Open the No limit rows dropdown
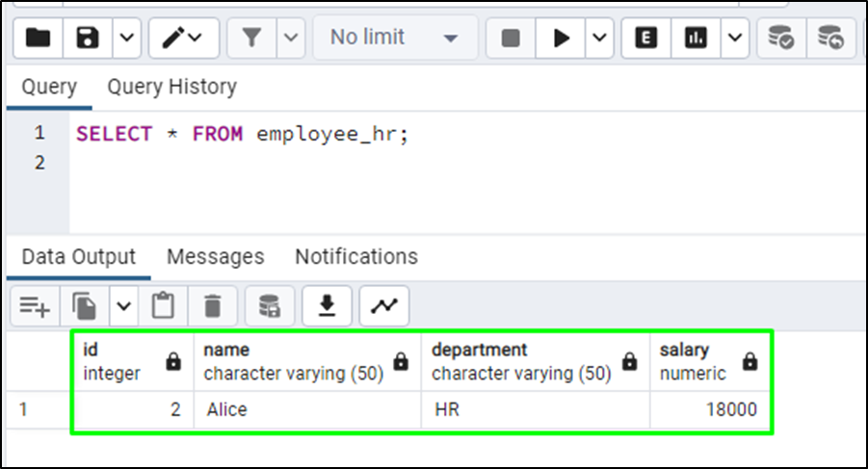Image resolution: width=868 pixels, height=469 pixels. click(x=394, y=38)
